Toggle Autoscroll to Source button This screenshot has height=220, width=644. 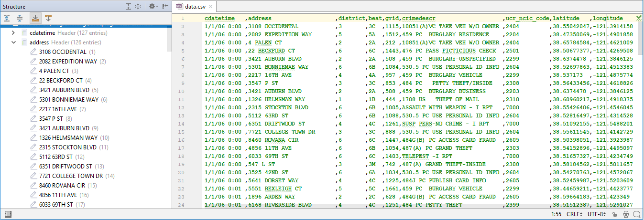pos(35,18)
